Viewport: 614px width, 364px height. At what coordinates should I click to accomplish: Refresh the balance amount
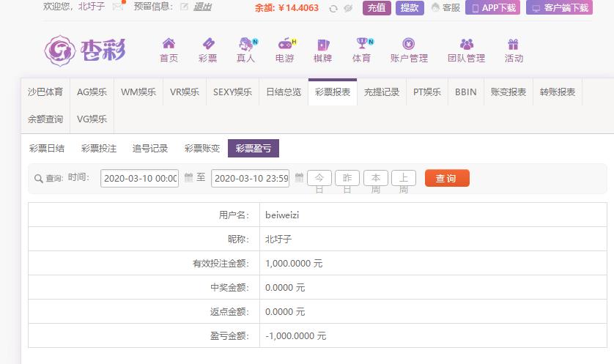(333, 8)
